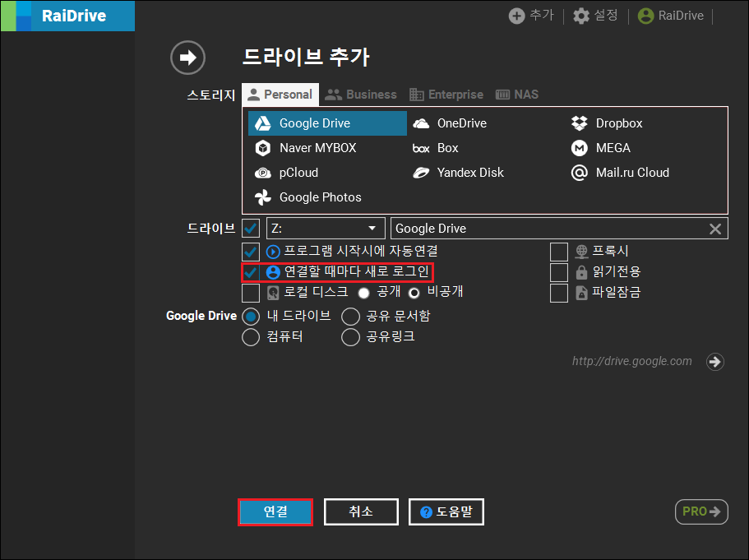Enable the 파일잠금 checkbox
This screenshot has height=560, width=749.
[559, 293]
